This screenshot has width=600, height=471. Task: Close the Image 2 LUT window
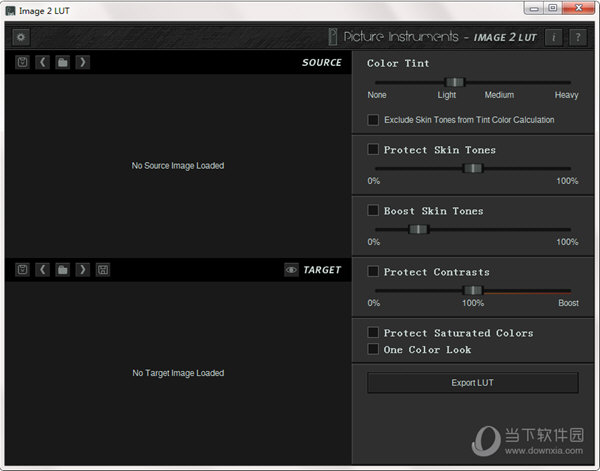tap(579, 8)
